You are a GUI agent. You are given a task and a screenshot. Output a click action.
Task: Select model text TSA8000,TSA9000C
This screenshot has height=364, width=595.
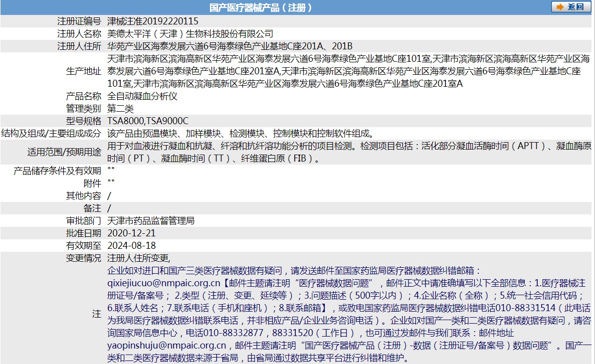149,120
